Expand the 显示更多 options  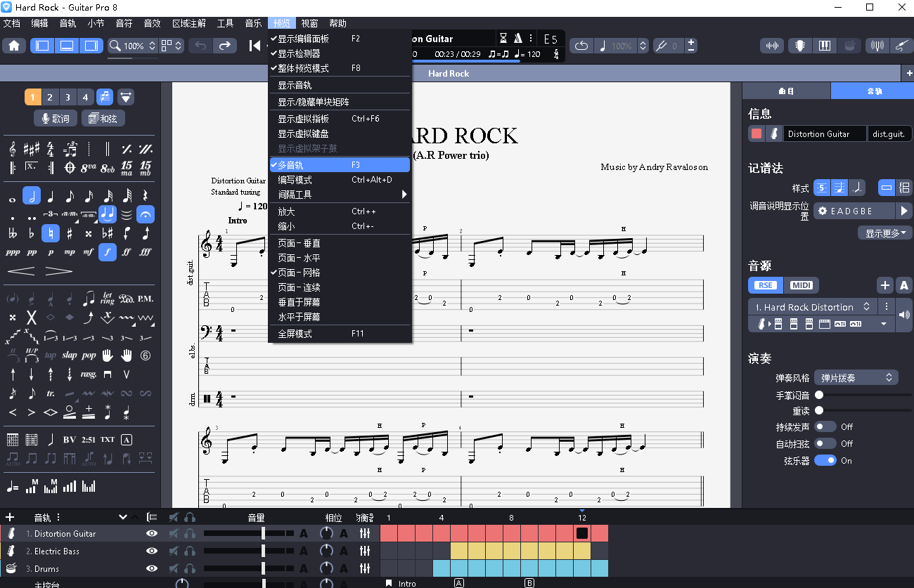click(884, 233)
